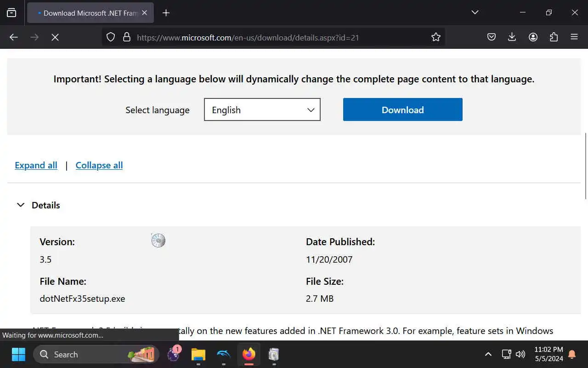Select the file size 2.7 MB
Viewport: 588px width, 368px height.
320,299
